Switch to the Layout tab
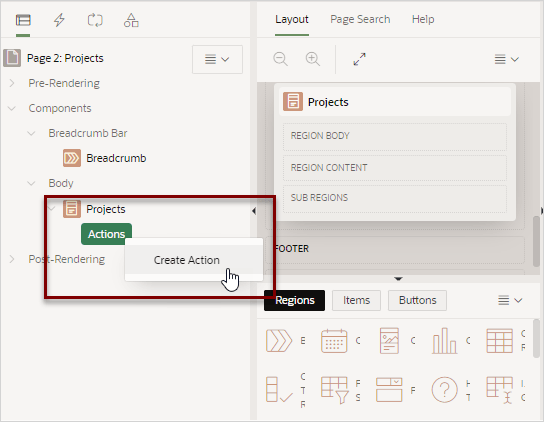 [x=292, y=19]
